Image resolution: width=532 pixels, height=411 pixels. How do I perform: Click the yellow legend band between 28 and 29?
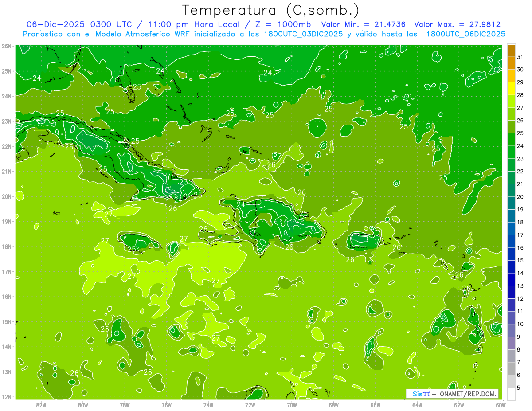pos(511,89)
